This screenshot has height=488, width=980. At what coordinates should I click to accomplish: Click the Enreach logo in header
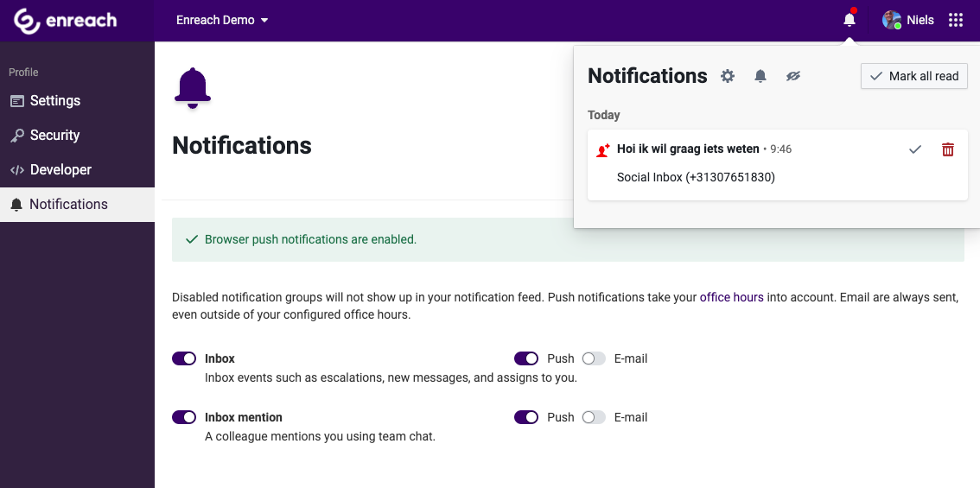point(65,21)
